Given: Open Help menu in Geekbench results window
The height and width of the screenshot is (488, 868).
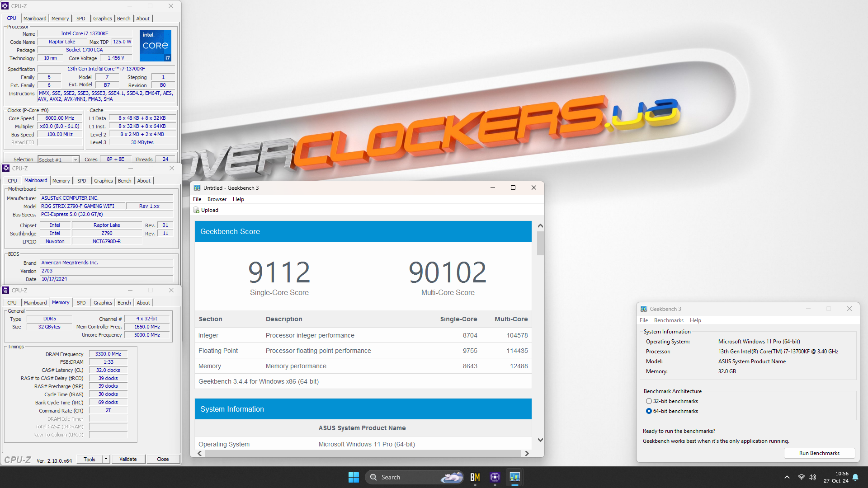Looking at the screenshot, I should point(238,199).
